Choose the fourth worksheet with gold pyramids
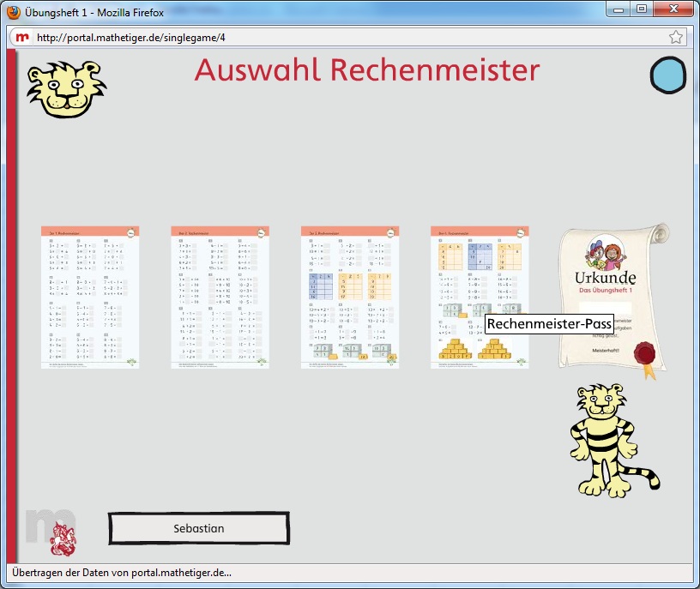 [x=480, y=298]
